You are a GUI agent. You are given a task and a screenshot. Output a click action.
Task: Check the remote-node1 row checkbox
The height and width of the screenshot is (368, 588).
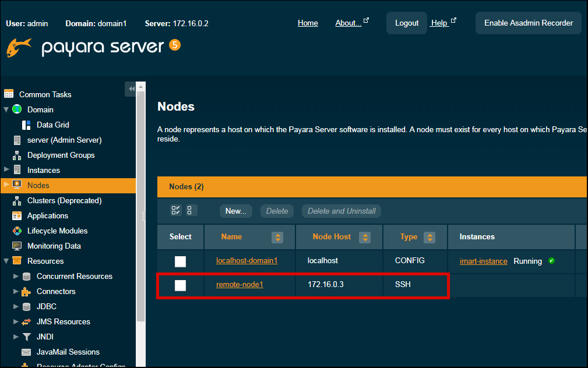click(x=180, y=285)
